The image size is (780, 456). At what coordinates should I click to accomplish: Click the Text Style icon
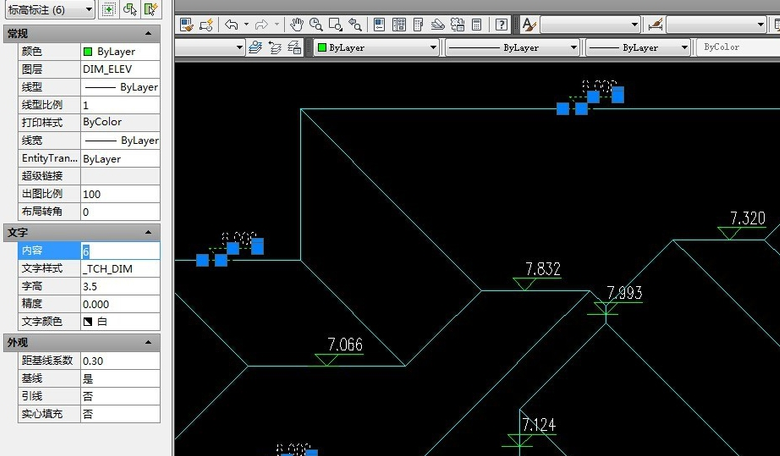[x=529, y=24]
